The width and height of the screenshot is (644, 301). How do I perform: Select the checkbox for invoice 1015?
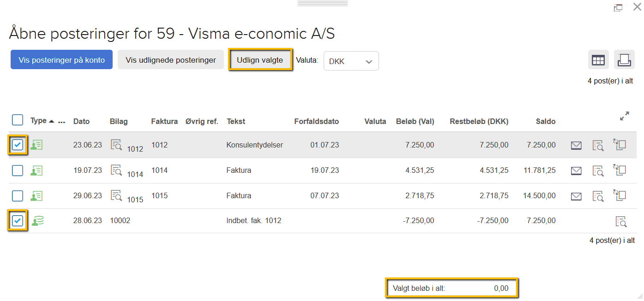[17, 196]
